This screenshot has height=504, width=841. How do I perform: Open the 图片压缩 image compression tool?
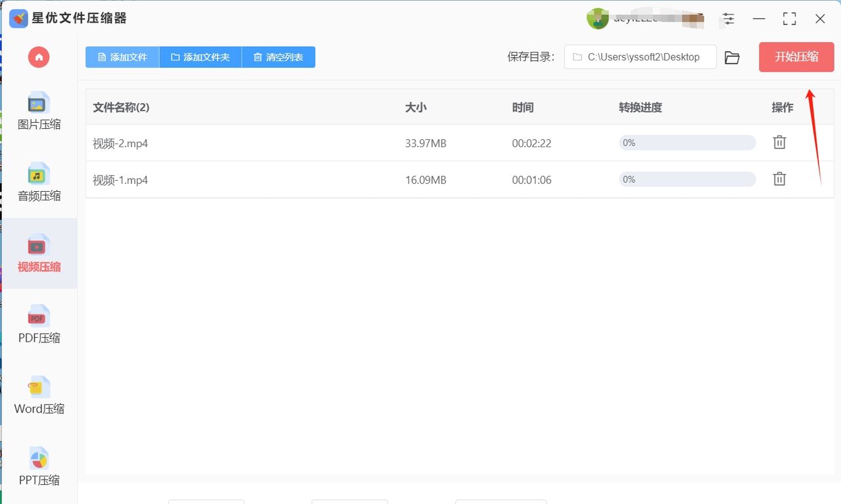(39, 111)
